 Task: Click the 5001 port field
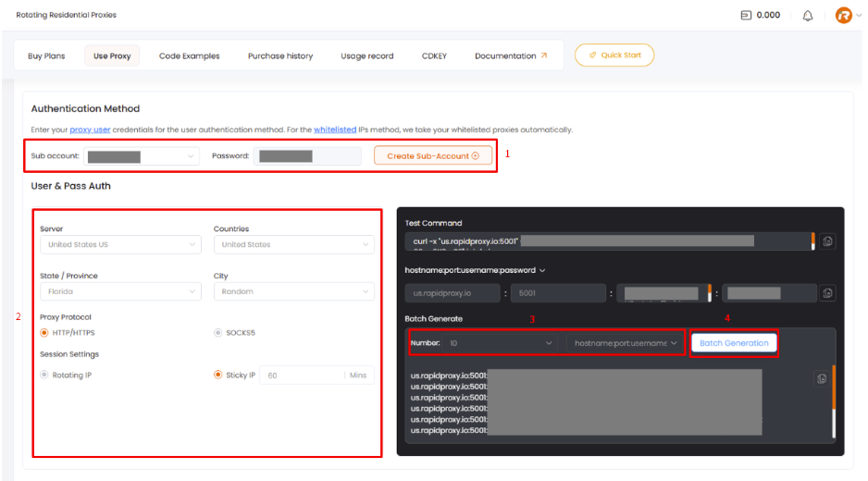pyautogui.click(x=559, y=293)
